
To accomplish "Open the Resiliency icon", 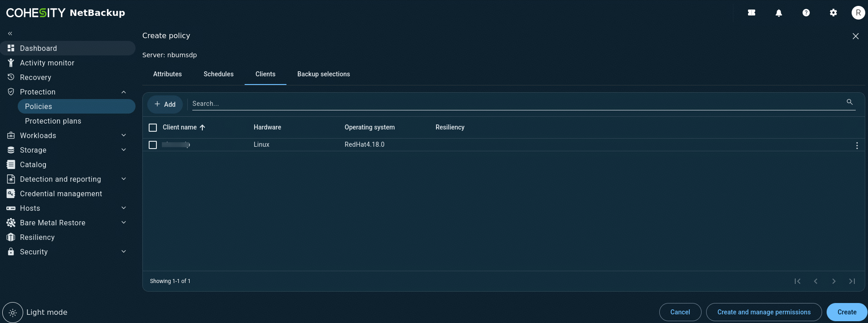I will pos(11,237).
